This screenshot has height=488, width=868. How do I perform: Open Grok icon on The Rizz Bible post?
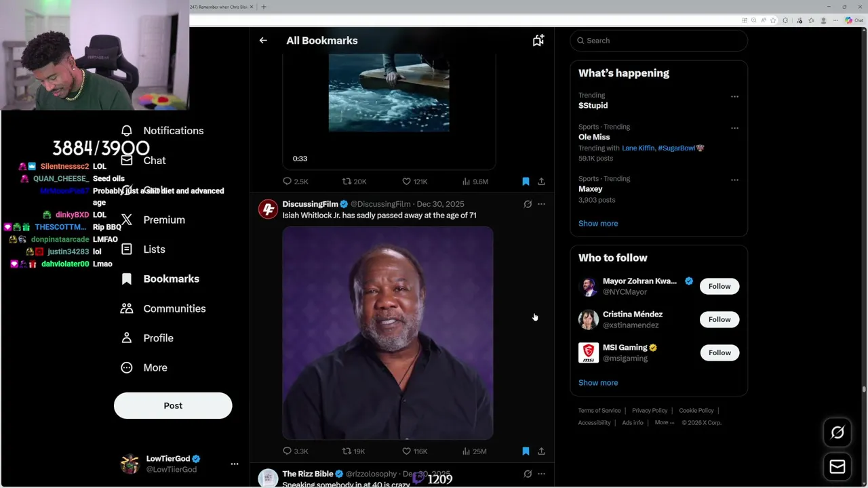coord(528,474)
